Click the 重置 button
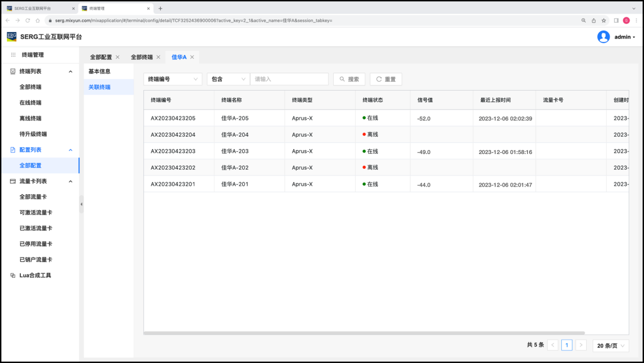Screen dimensions: 644x363 pos(385,79)
